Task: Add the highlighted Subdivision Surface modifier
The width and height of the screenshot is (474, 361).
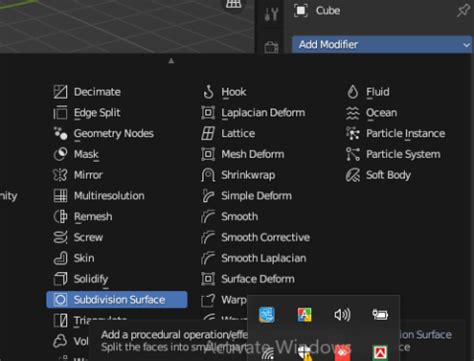Action: (117, 299)
